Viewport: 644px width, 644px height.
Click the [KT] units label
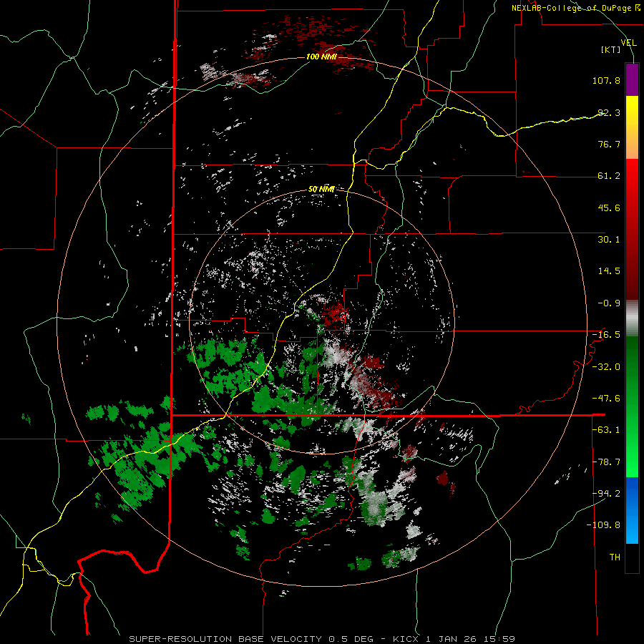[x=611, y=49]
